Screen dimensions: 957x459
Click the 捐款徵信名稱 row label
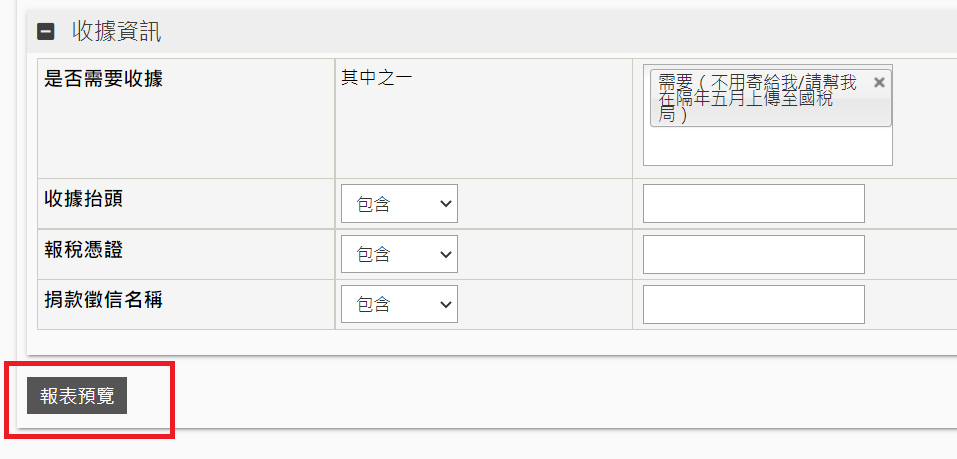point(103,300)
